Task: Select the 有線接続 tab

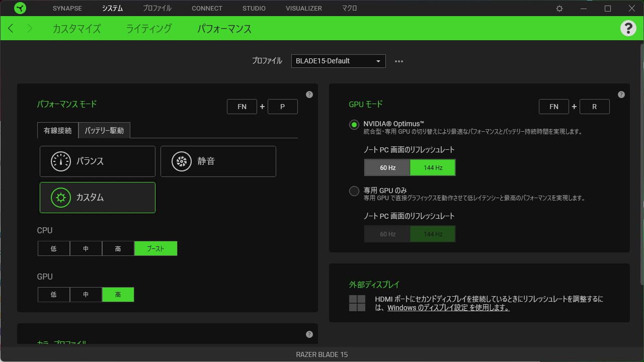Action: click(x=58, y=130)
